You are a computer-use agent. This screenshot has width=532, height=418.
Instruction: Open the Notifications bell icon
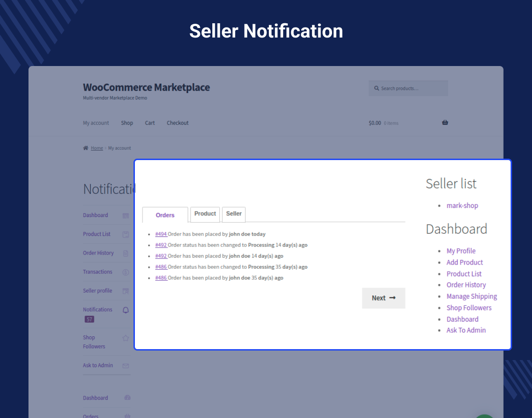(125, 310)
